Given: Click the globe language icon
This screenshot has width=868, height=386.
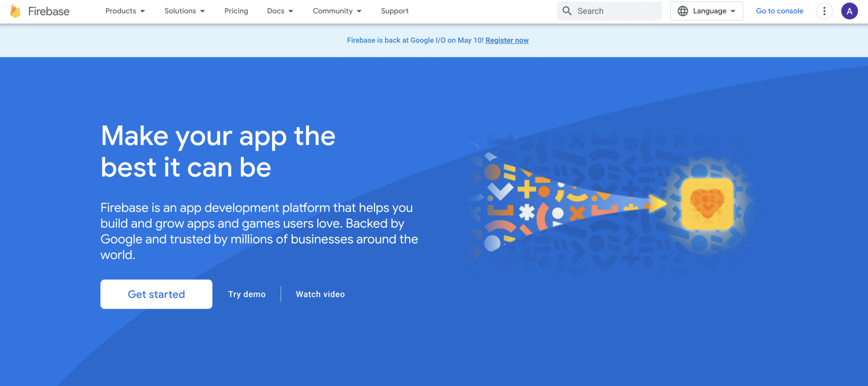Looking at the screenshot, I should coord(683,11).
